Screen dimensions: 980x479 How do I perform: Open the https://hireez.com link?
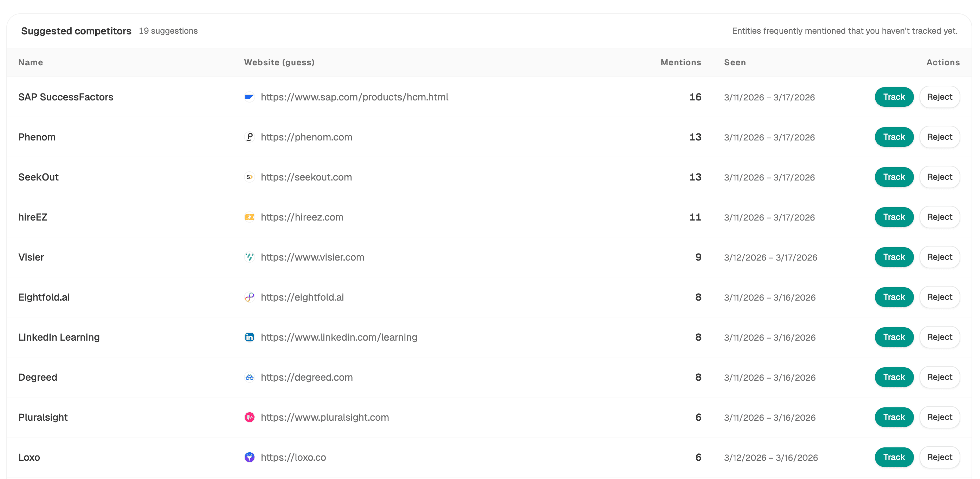tap(302, 217)
